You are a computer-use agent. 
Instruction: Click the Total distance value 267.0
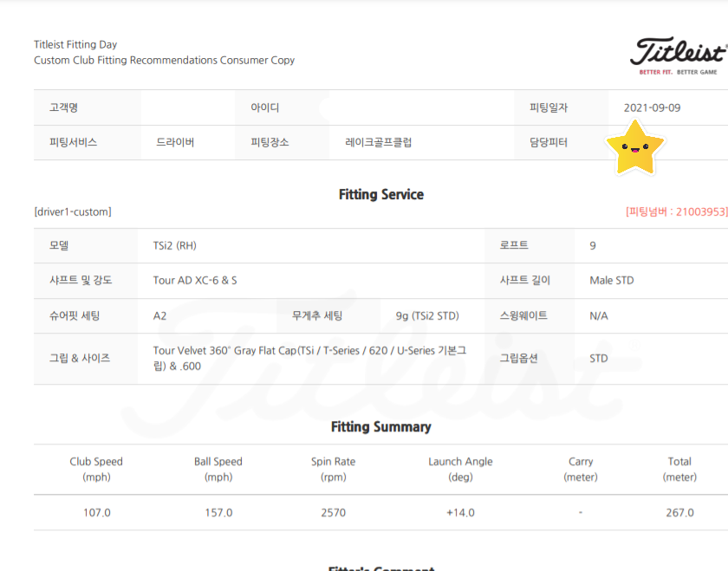(679, 513)
